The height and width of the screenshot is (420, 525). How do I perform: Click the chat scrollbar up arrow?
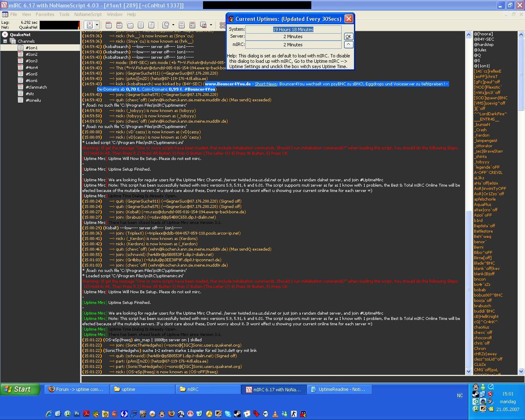[x=468, y=34]
